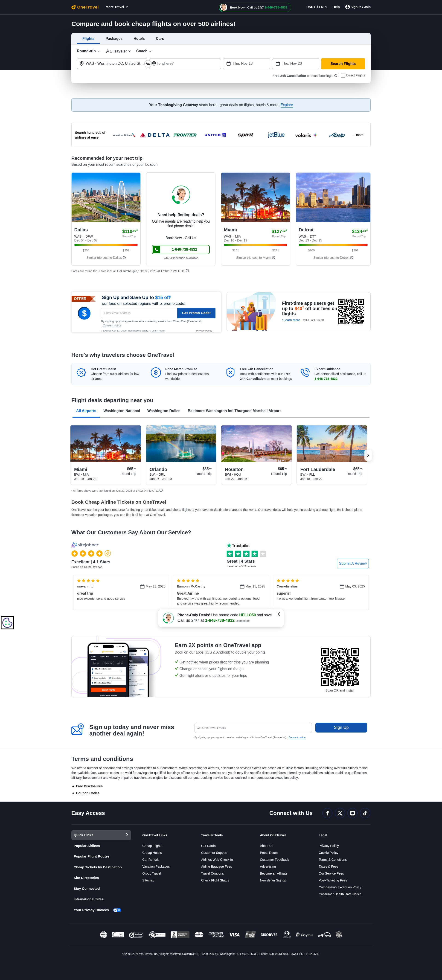Select the Packages tab
The height and width of the screenshot is (980, 442).
click(114, 38)
